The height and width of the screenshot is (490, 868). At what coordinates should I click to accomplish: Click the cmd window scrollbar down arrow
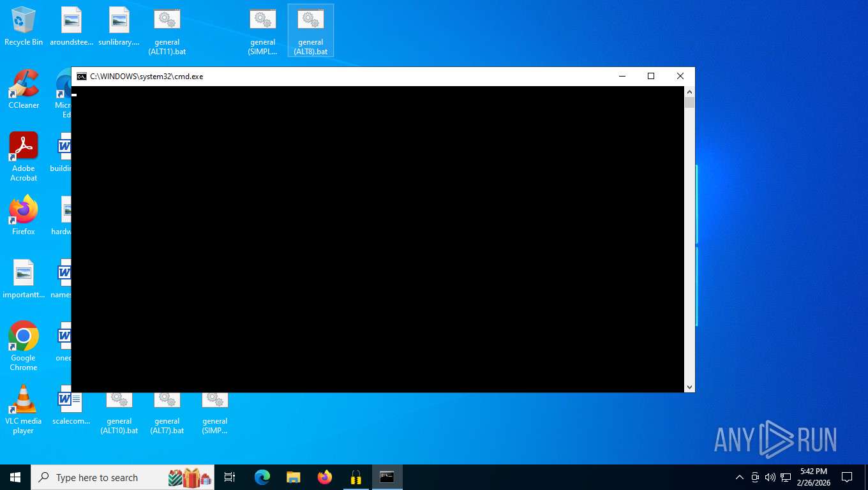[689, 387]
